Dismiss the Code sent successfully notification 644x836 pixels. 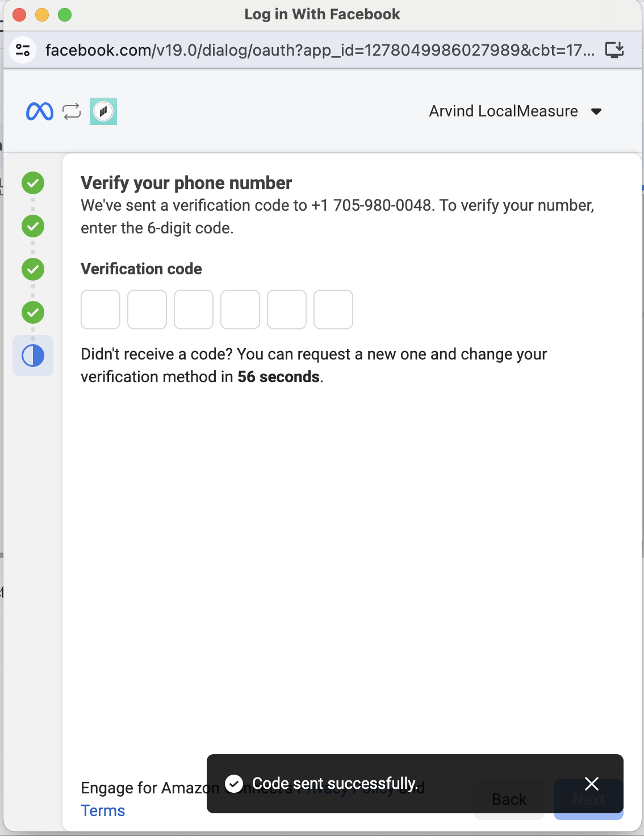[x=592, y=784]
